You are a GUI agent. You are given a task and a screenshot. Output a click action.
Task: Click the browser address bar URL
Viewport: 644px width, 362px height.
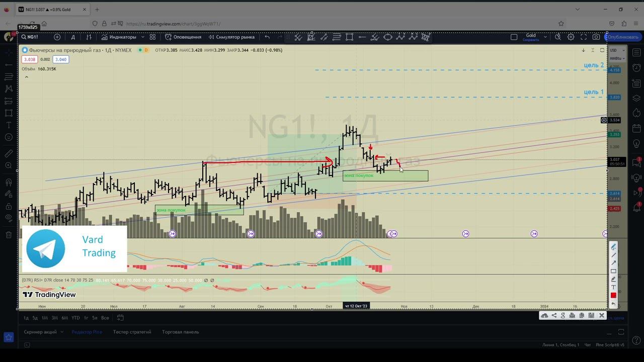(173, 24)
